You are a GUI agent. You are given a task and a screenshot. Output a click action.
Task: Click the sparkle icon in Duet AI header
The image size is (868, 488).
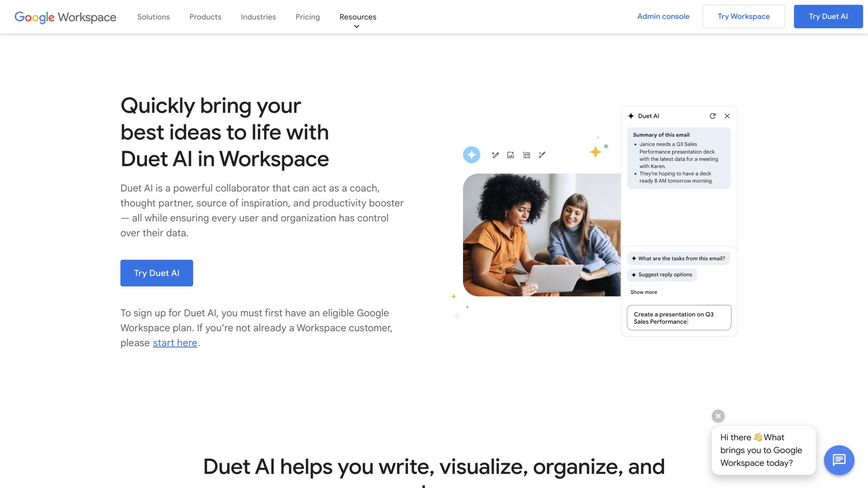coord(631,116)
